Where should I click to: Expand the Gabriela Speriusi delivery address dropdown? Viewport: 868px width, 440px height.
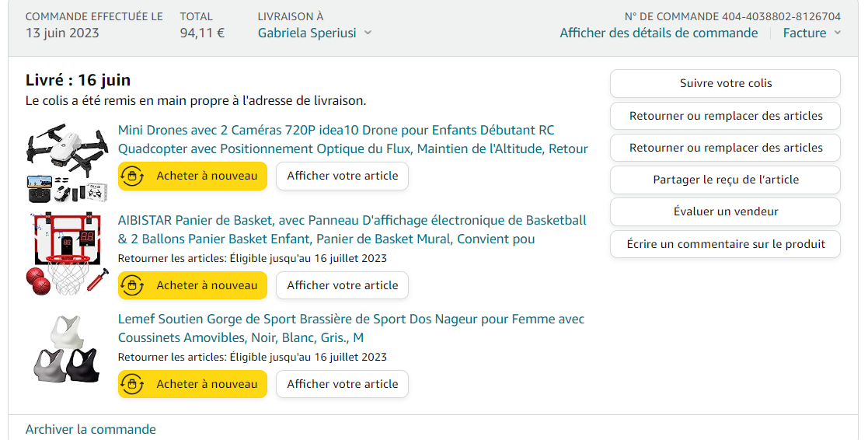(x=368, y=33)
